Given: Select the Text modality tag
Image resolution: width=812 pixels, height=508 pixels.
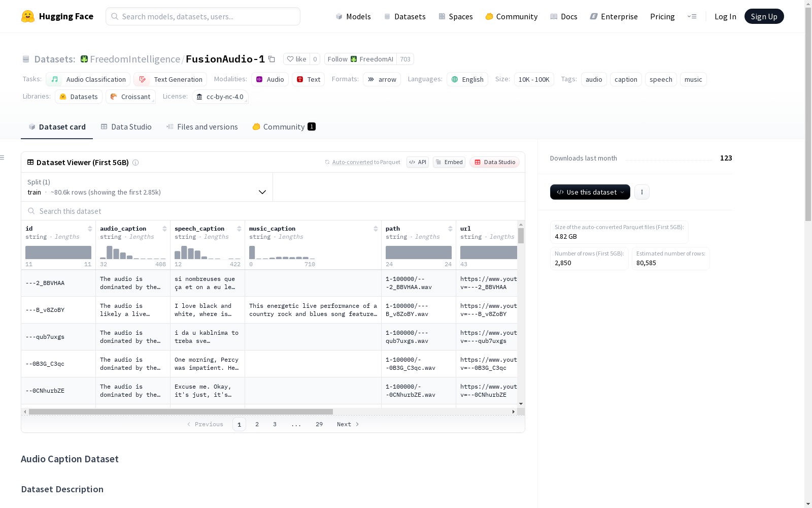Looking at the screenshot, I should click(x=309, y=79).
